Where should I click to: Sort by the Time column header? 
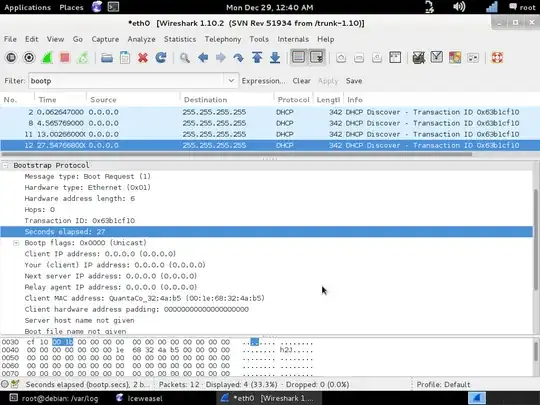(x=60, y=100)
